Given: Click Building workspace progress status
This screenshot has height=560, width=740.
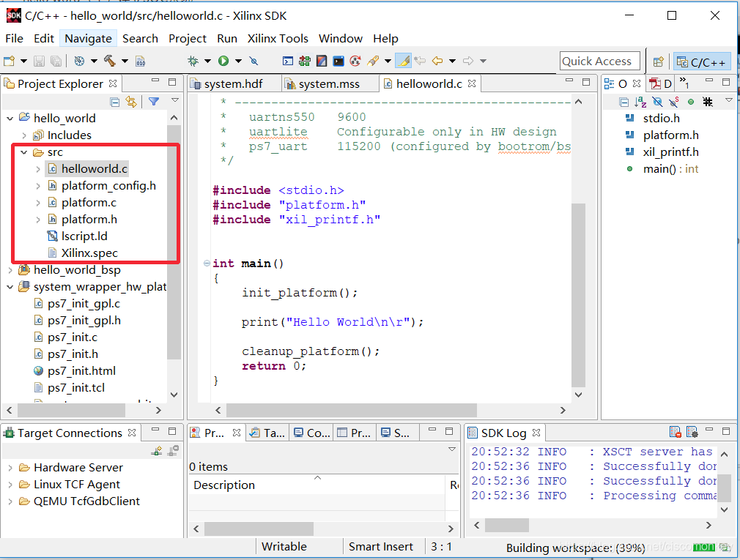Looking at the screenshot, I should [575, 548].
